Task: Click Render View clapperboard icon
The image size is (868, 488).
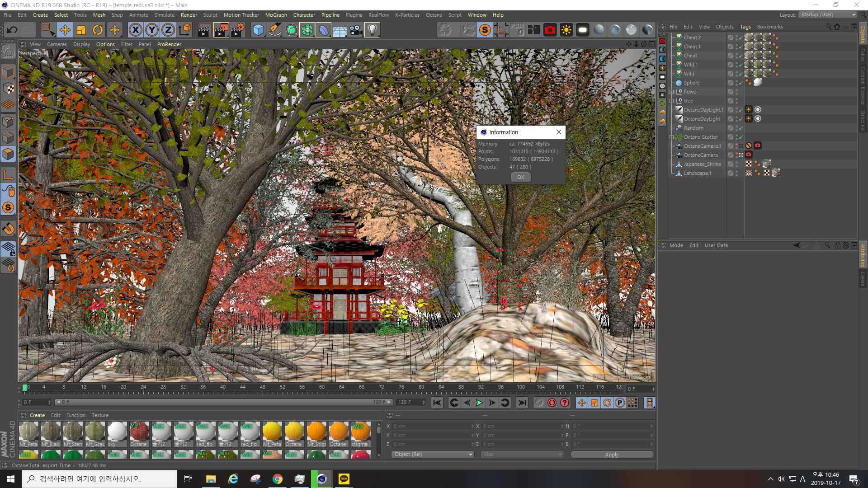Action: (x=204, y=30)
